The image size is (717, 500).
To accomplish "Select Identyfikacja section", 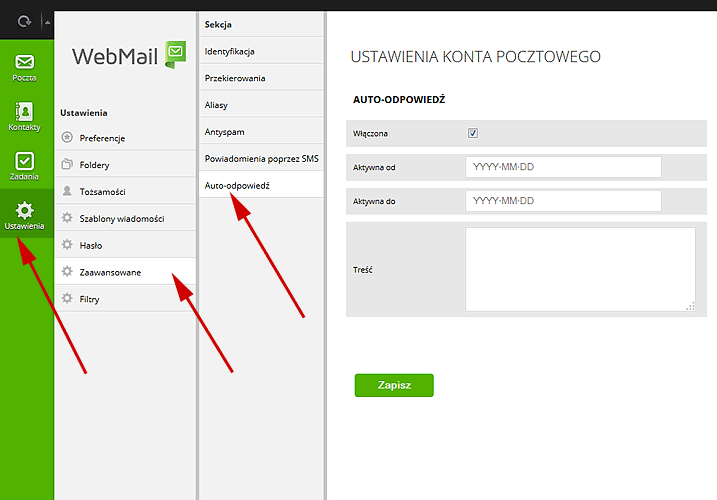I will coord(261,51).
